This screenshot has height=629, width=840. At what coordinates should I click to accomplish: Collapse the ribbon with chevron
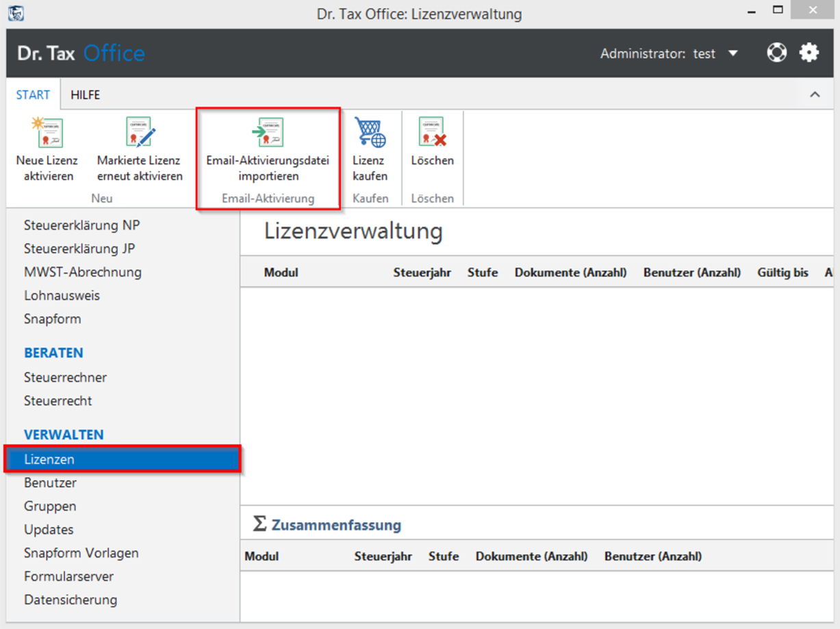point(815,94)
